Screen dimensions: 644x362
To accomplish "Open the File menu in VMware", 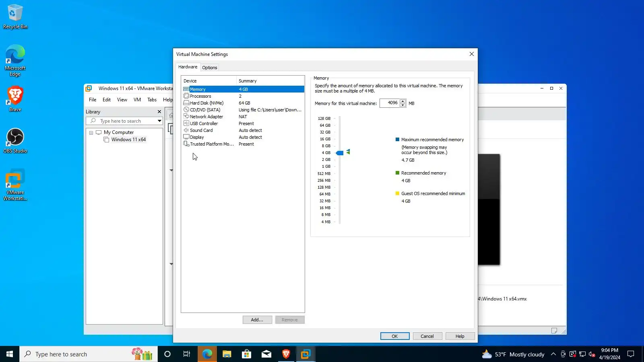I will point(93,100).
